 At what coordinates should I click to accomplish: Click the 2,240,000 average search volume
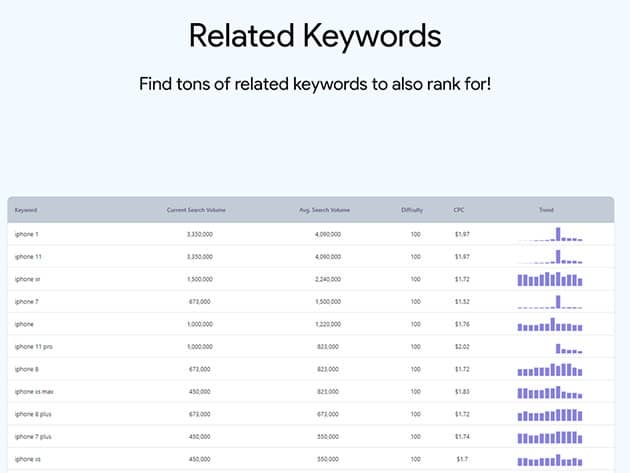click(328, 279)
